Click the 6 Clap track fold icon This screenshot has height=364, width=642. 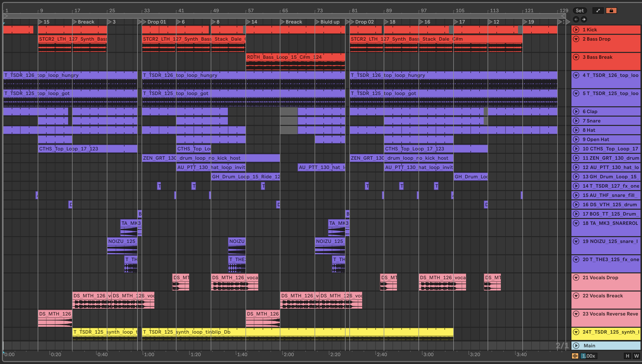coord(576,111)
